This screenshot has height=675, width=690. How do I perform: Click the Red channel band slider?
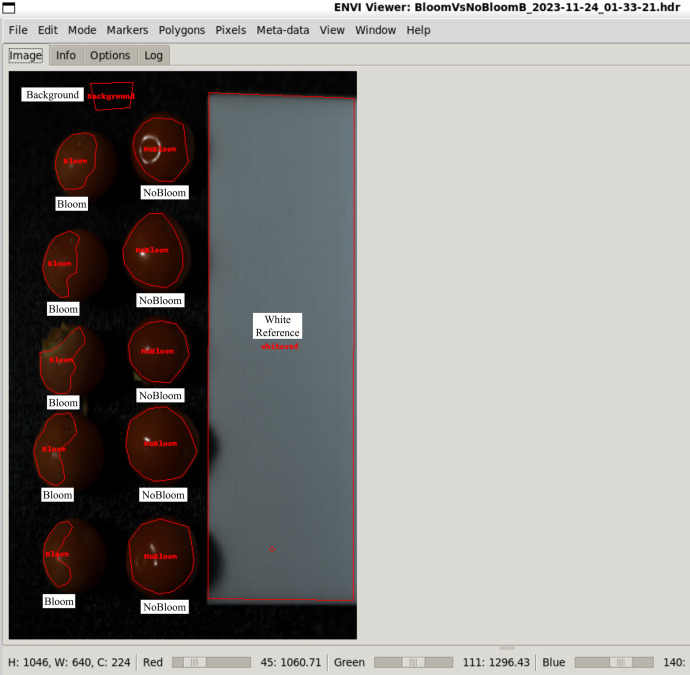click(x=211, y=662)
